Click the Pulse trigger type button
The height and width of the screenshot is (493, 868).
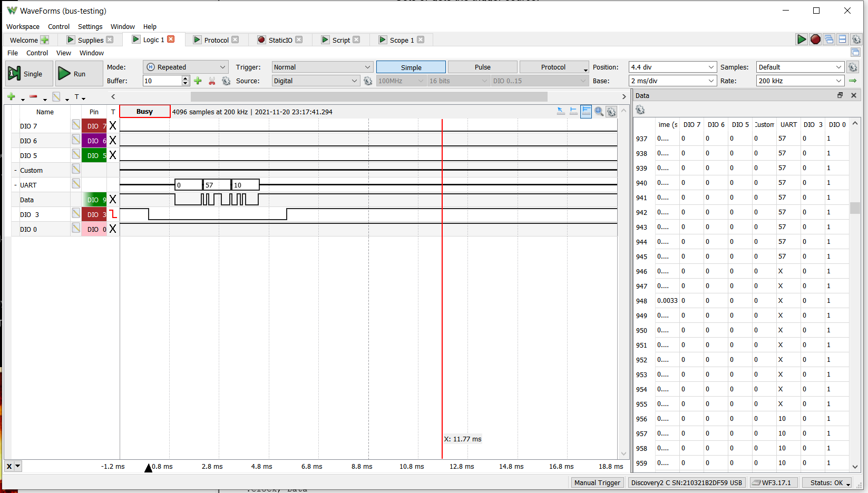click(x=482, y=67)
